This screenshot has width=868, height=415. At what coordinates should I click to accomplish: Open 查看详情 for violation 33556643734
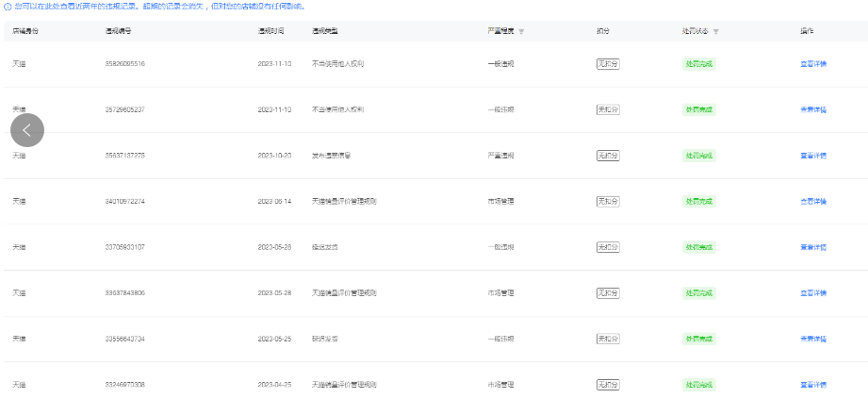[812, 339]
